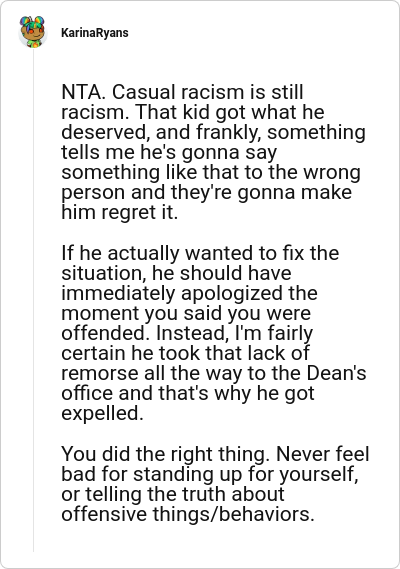Open KarinaRyans' rainbow-haired avatar icon
400x569 pixels.
tap(33, 32)
